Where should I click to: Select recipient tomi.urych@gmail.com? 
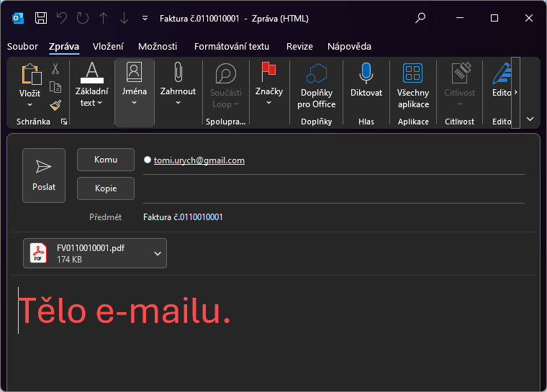[x=199, y=160]
